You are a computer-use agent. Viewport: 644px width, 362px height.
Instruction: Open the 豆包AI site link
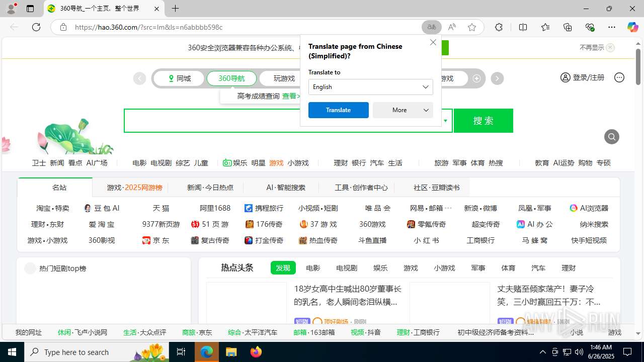(x=102, y=208)
